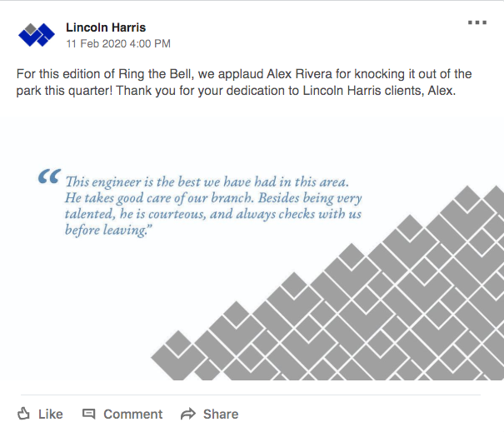Click the 11 Feb 2020 post timestamp
The height and width of the screenshot is (432, 504).
coord(118,43)
